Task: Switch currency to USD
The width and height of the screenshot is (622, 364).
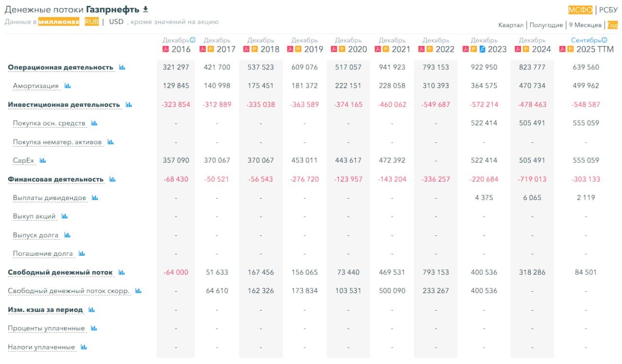Action: [x=116, y=22]
